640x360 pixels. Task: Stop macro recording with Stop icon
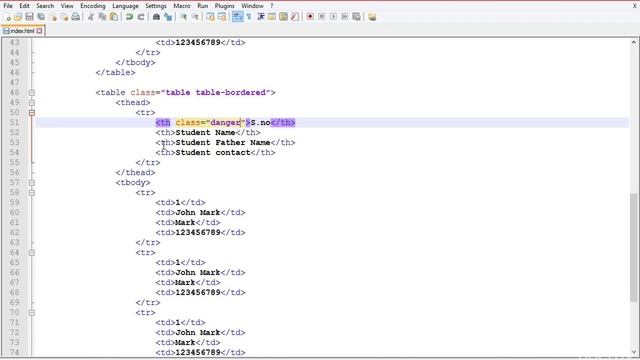[x=322, y=17]
